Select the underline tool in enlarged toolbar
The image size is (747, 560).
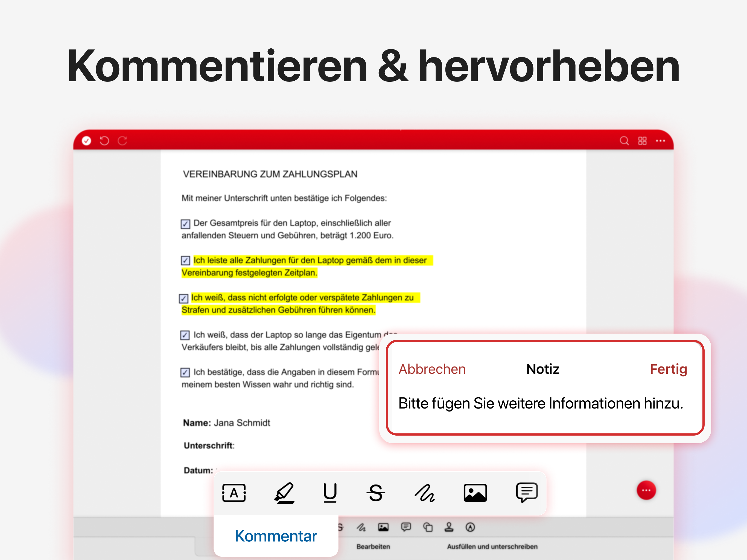point(330,493)
